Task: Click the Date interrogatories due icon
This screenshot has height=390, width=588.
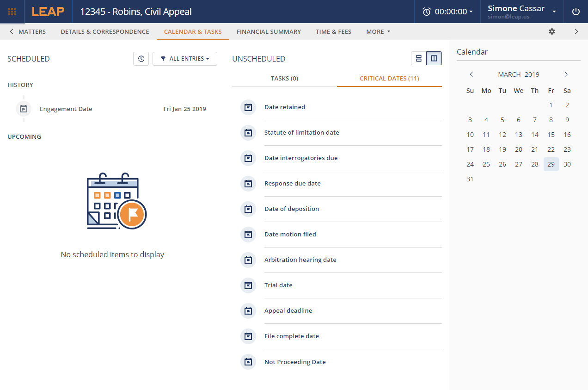Action: click(x=248, y=158)
